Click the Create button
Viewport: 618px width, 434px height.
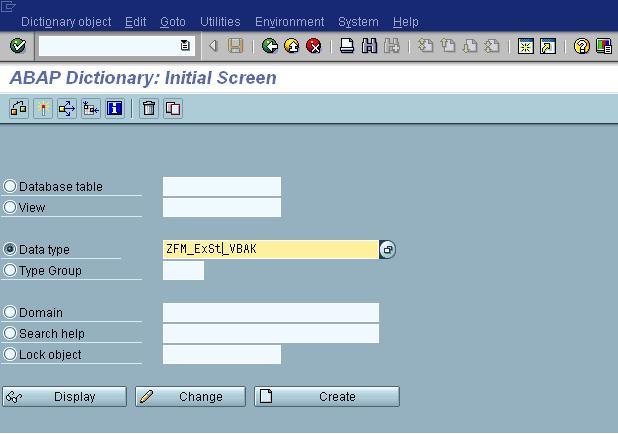(327, 397)
